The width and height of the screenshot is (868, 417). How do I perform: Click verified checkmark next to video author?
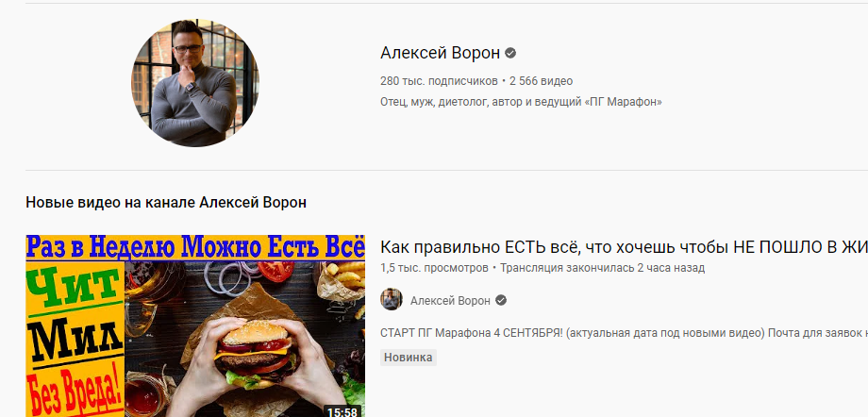click(501, 301)
